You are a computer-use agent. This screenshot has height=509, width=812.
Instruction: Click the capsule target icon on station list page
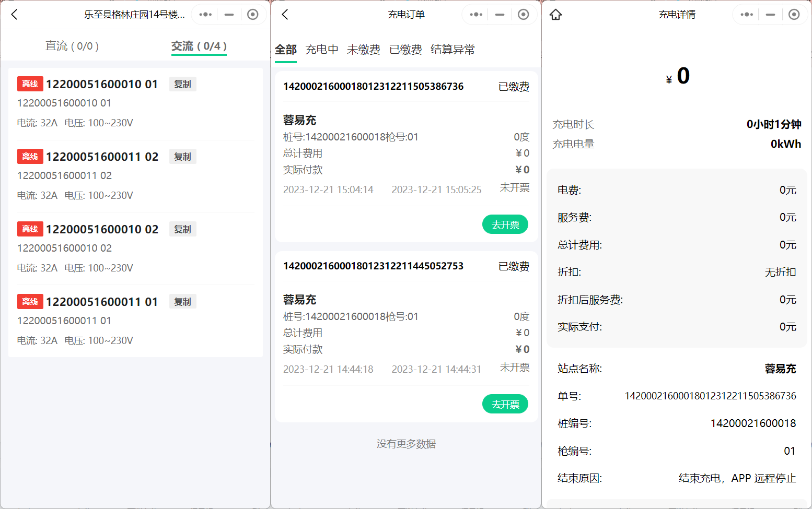click(253, 14)
